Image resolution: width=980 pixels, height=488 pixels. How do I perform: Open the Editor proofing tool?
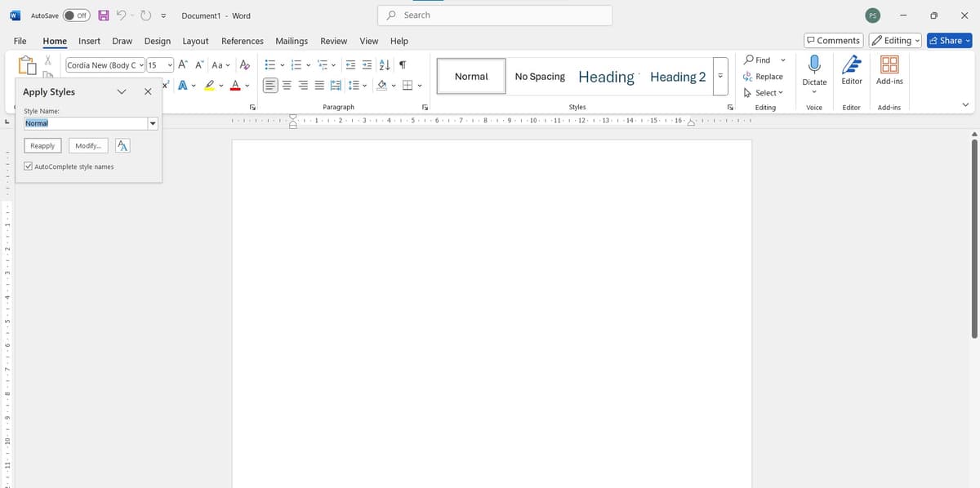pyautogui.click(x=852, y=70)
